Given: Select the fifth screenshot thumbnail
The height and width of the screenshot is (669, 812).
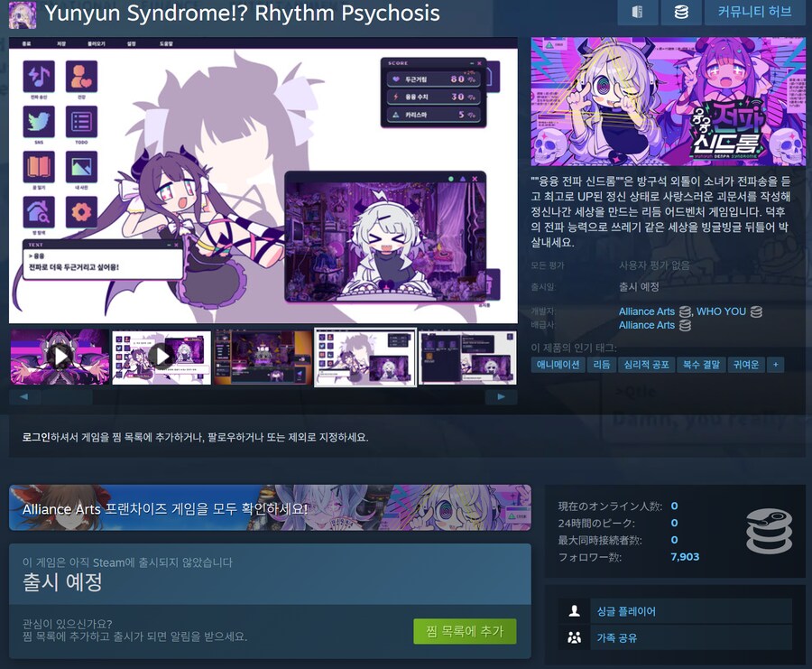Looking at the screenshot, I should (x=467, y=357).
